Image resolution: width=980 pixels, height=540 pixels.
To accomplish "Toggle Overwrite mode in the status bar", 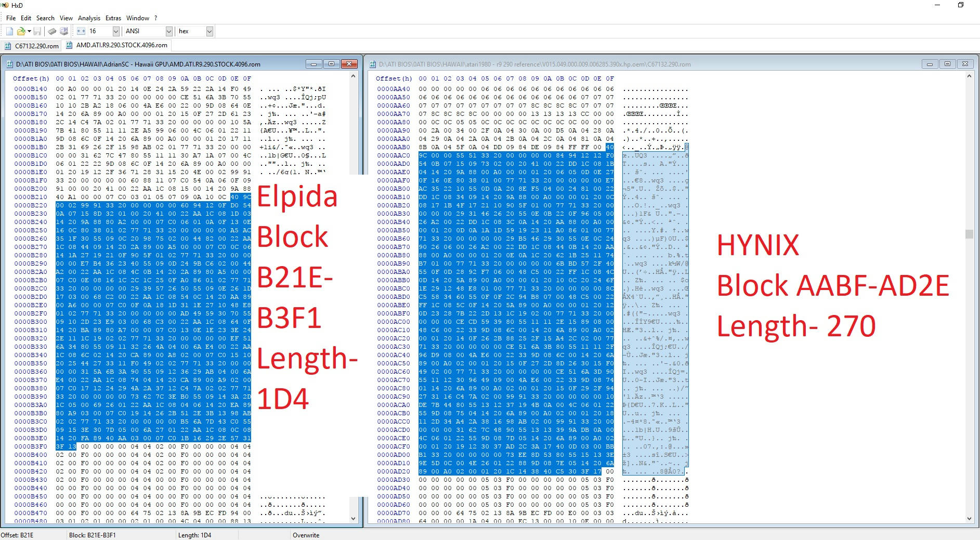I will coord(306,535).
